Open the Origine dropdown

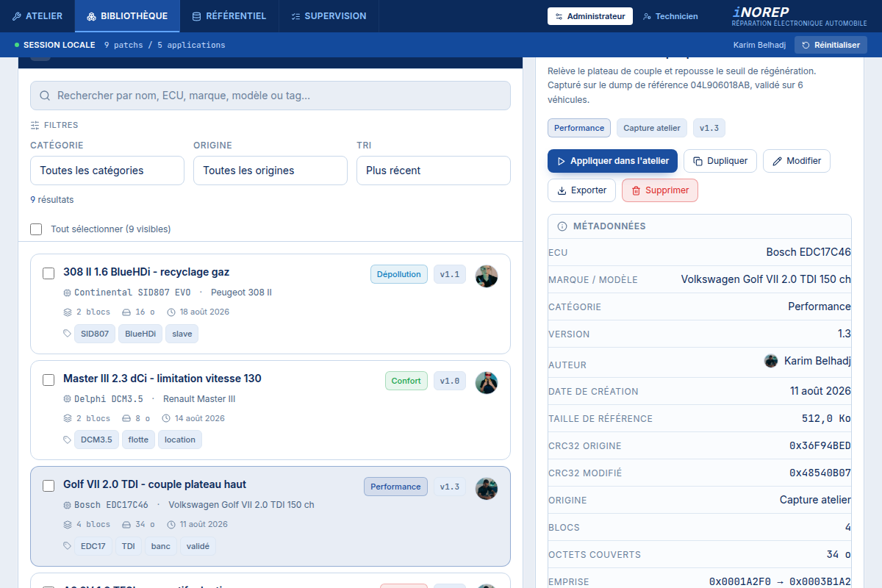270,171
